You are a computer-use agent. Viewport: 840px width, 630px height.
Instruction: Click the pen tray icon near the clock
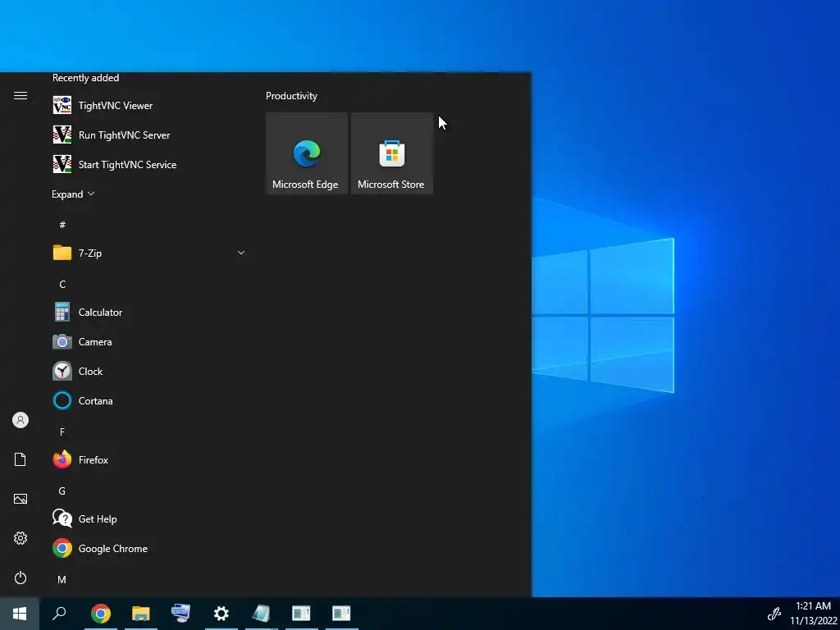774,614
